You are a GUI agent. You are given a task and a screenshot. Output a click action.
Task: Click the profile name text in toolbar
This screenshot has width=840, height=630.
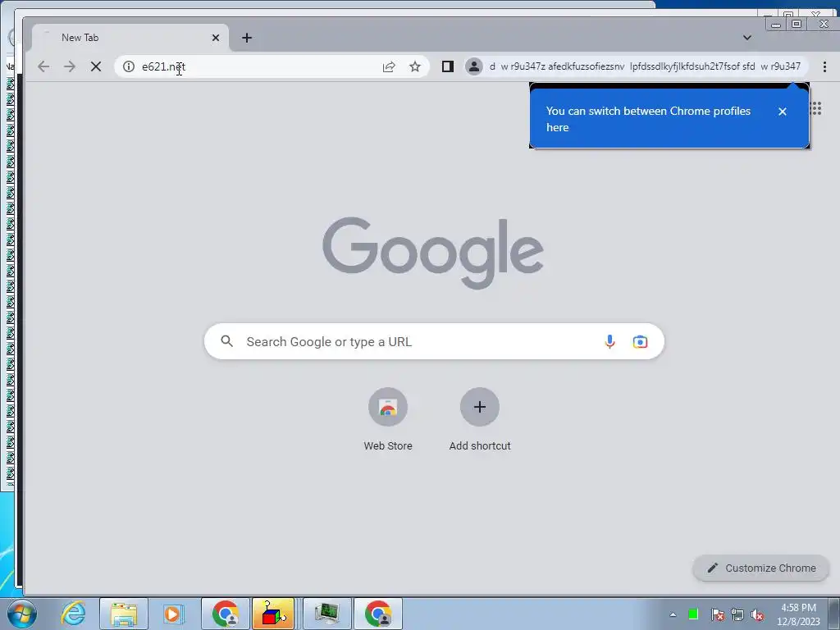tap(645, 66)
